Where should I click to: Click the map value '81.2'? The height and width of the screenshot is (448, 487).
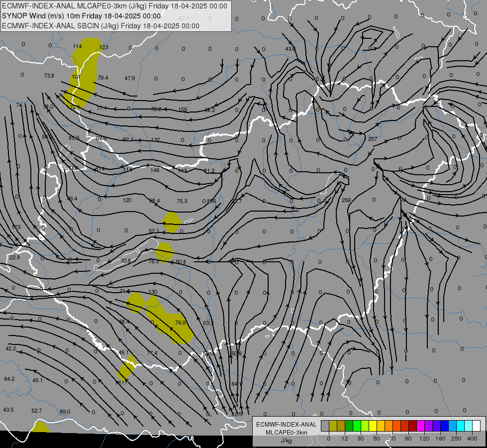tap(209, 171)
